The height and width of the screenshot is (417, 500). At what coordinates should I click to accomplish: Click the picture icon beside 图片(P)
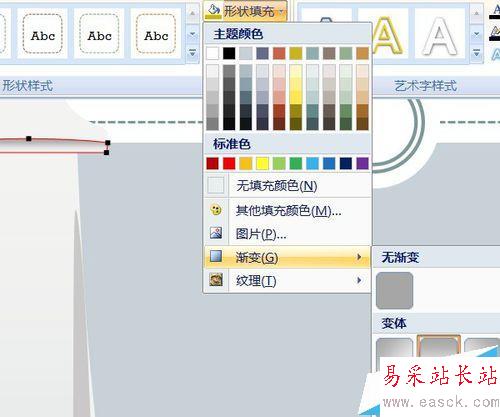(216, 233)
